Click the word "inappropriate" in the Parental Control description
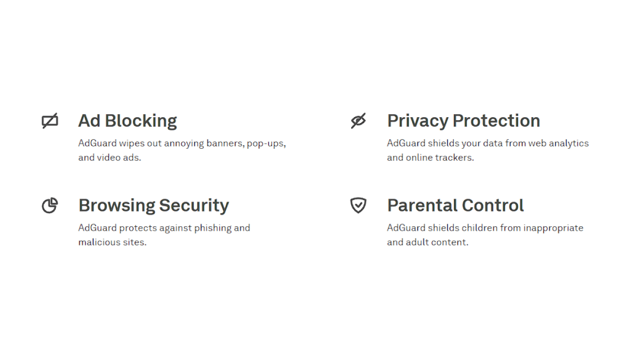 (553, 228)
